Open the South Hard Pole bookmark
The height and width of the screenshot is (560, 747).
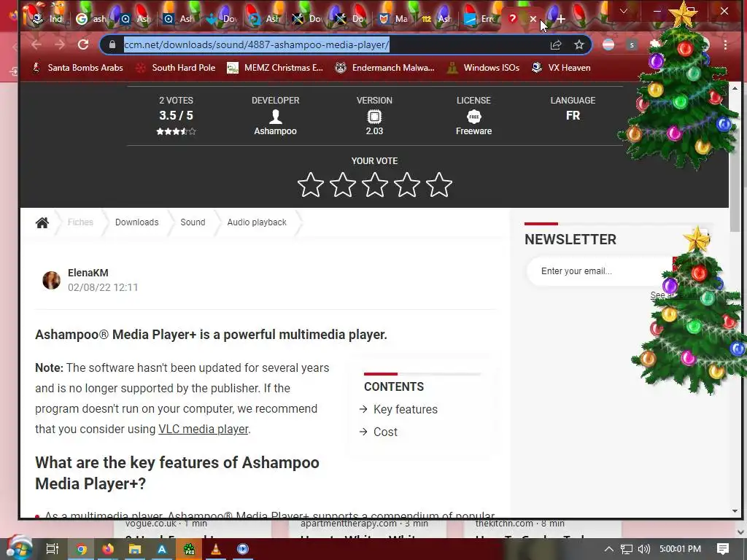[176, 68]
